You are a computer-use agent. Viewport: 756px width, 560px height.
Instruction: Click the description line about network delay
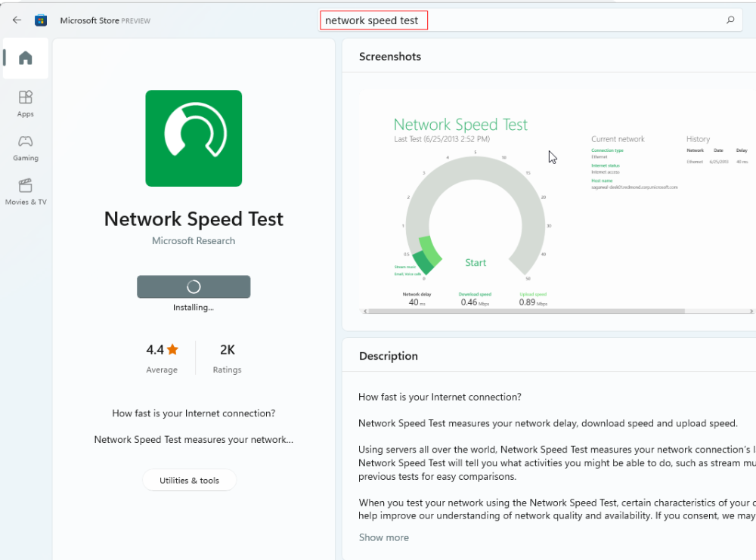[547, 423]
